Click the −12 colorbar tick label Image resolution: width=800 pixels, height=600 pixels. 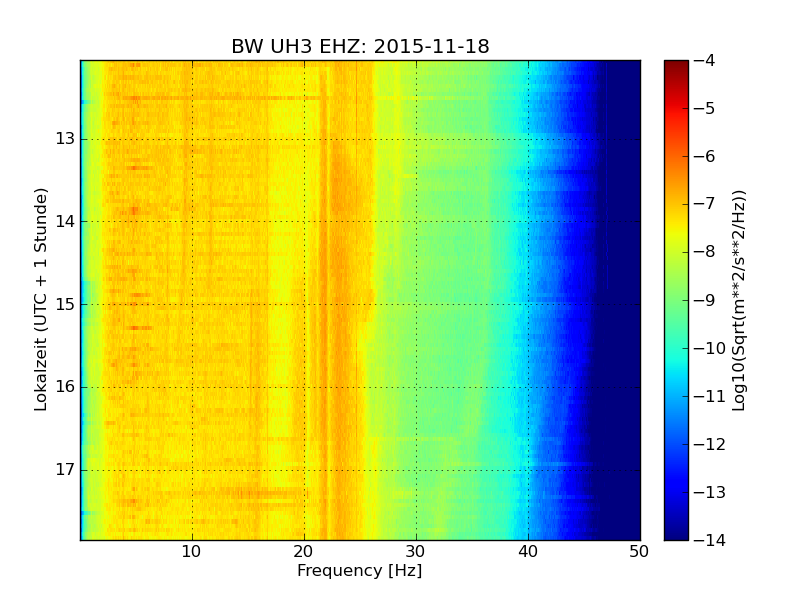click(x=710, y=444)
